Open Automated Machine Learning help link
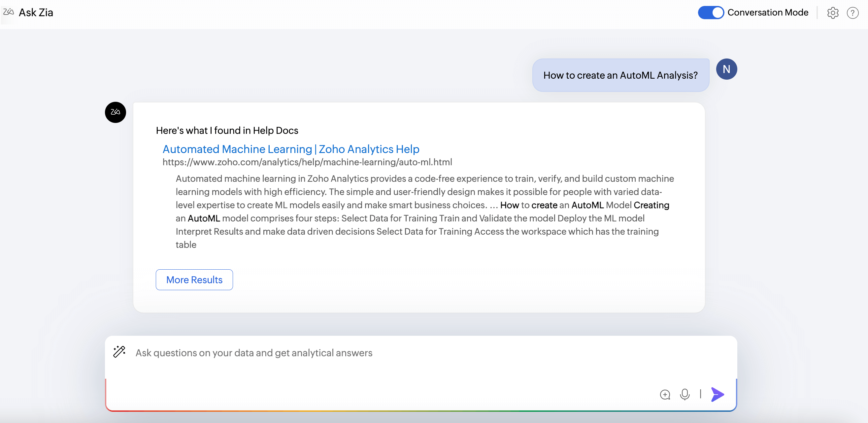The height and width of the screenshot is (423, 868). coord(291,149)
